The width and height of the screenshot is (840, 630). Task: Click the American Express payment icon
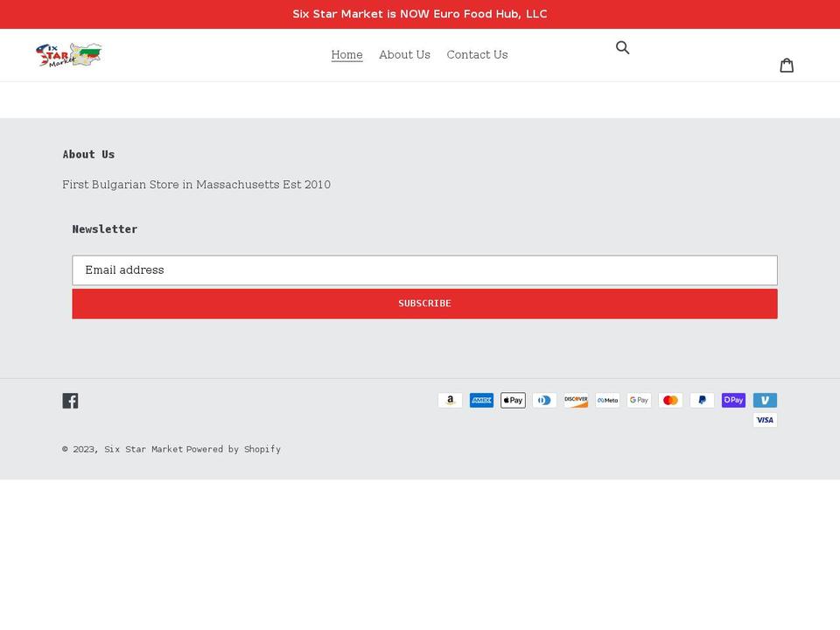pyautogui.click(x=481, y=400)
